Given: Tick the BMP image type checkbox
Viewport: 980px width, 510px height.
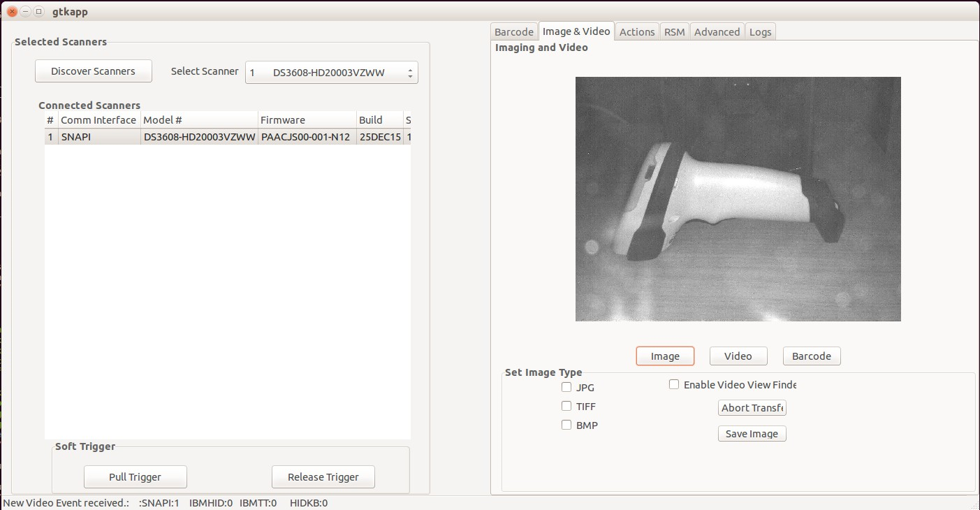Looking at the screenshot, I should point(566,425).
